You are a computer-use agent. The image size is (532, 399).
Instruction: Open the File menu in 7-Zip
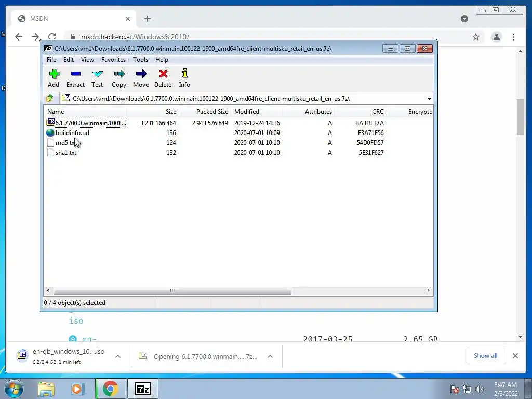pos(51,60)
